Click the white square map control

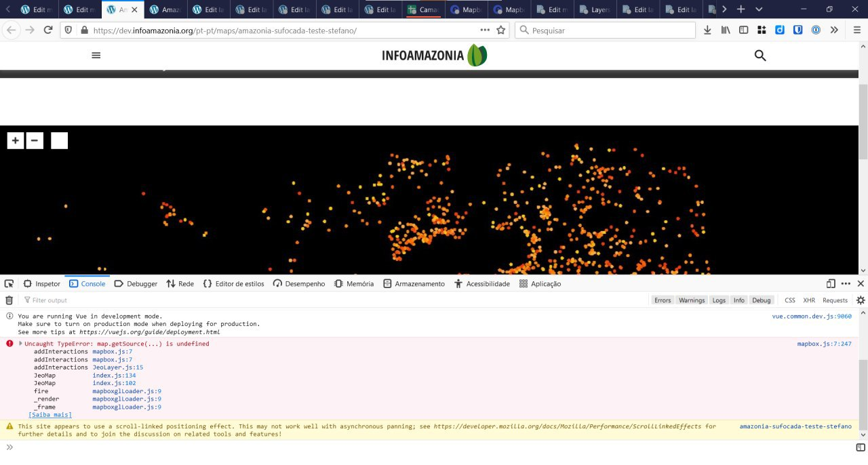pyautogui.click(x=59, y=140)
